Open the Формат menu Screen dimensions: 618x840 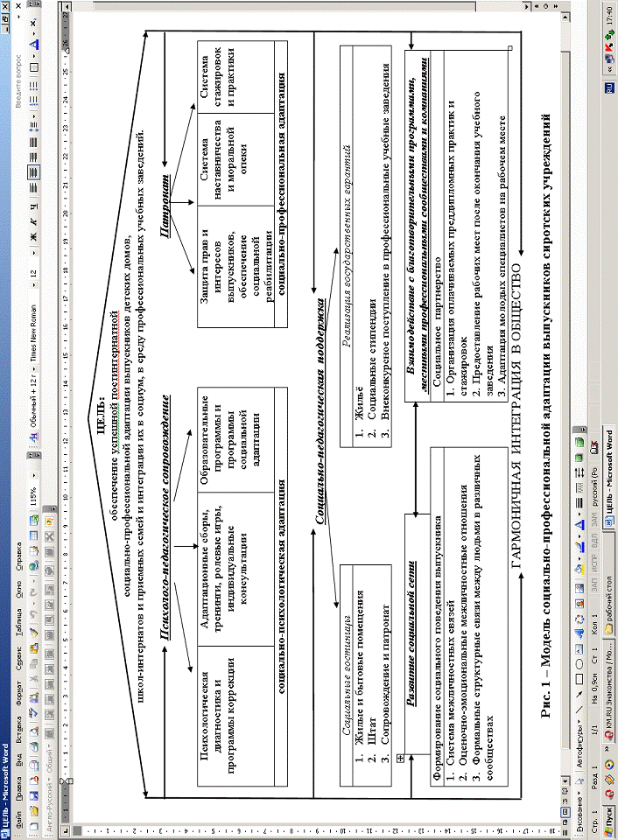[18, 693]
